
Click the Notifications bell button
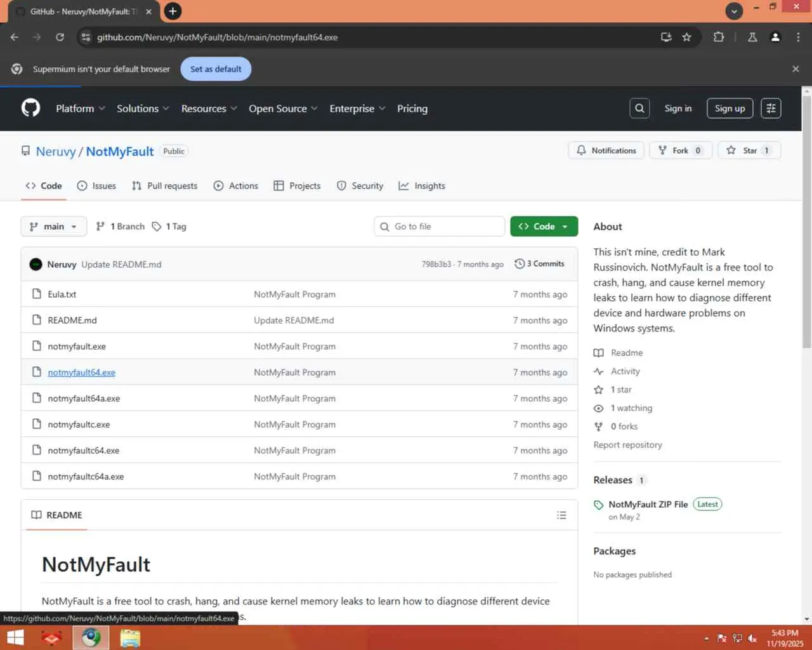pyautogui.click(x=606, y=150)
